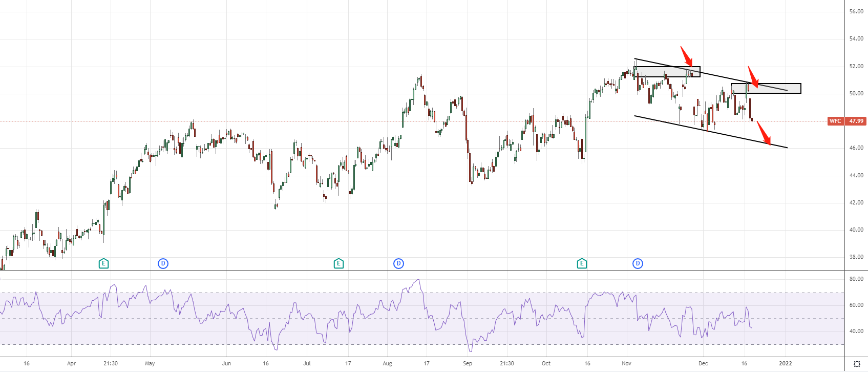This screenshot has width=868, height=372.
Task: Click the Nov label on time axis
Action: coord(626,363)
